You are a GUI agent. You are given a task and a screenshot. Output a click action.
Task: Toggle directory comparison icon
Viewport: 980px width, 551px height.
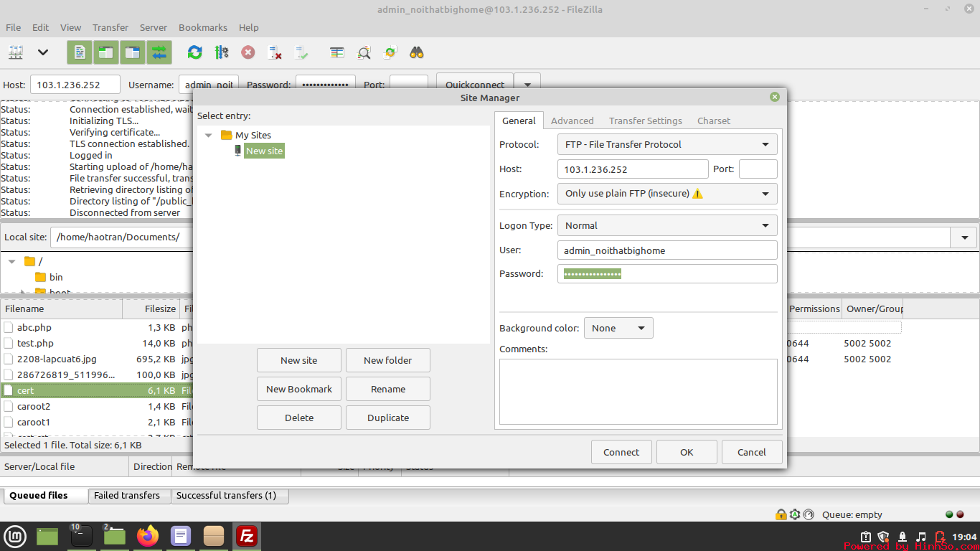pos(364,52)
